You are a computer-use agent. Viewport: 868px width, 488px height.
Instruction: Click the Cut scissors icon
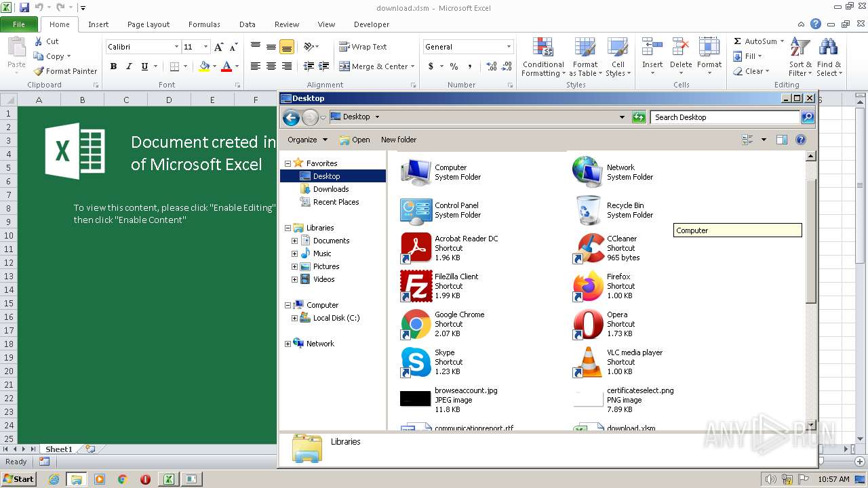39,41
